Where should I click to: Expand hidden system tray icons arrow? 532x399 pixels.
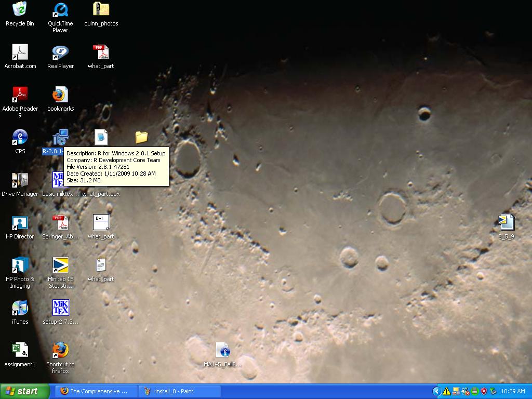437,391
